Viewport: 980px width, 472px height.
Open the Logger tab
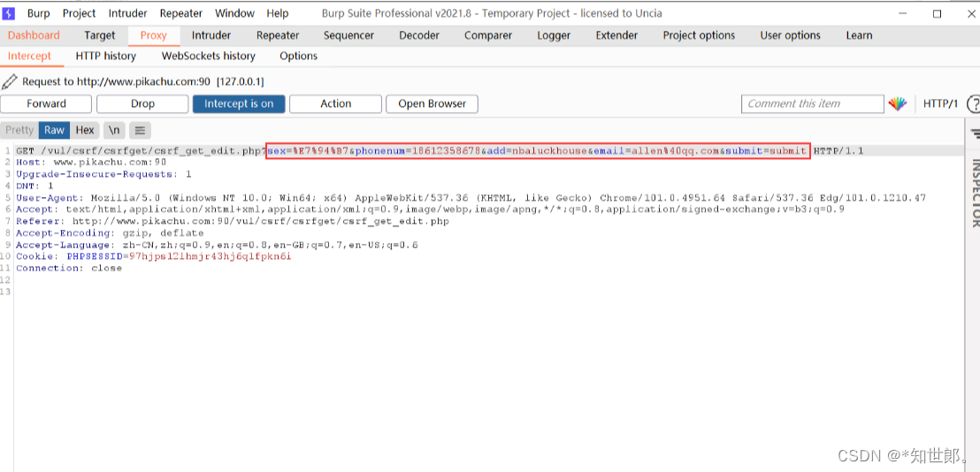pos(554,35)
